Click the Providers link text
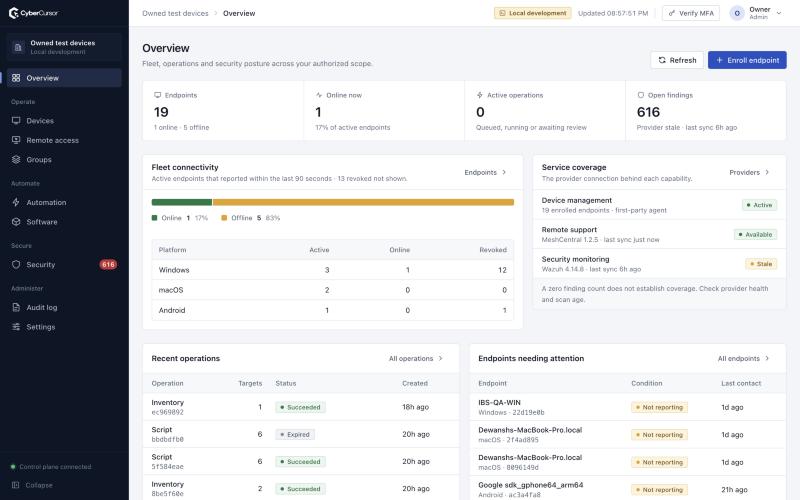800x500 pixels. (744, 172)
